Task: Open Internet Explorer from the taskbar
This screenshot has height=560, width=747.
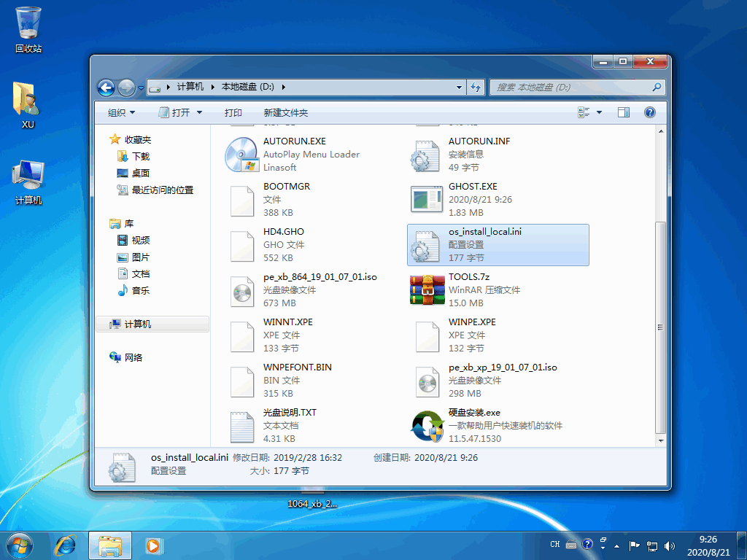Action: coord(66,545)
